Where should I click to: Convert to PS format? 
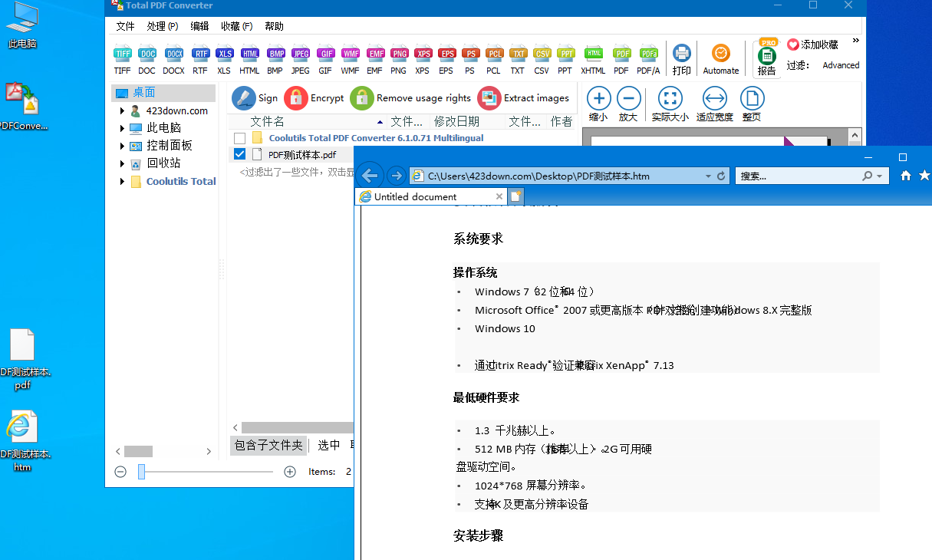click(470, 60)
